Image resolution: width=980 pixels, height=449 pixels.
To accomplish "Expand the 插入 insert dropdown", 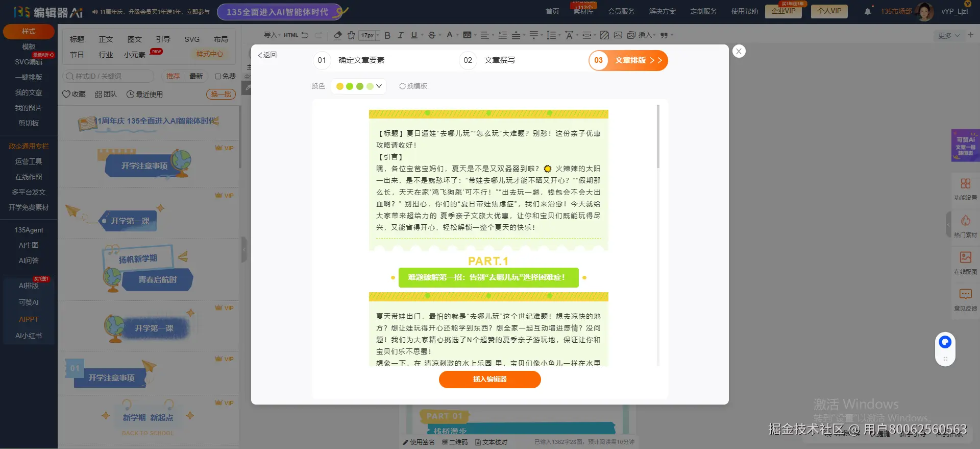I will (647, 35).
